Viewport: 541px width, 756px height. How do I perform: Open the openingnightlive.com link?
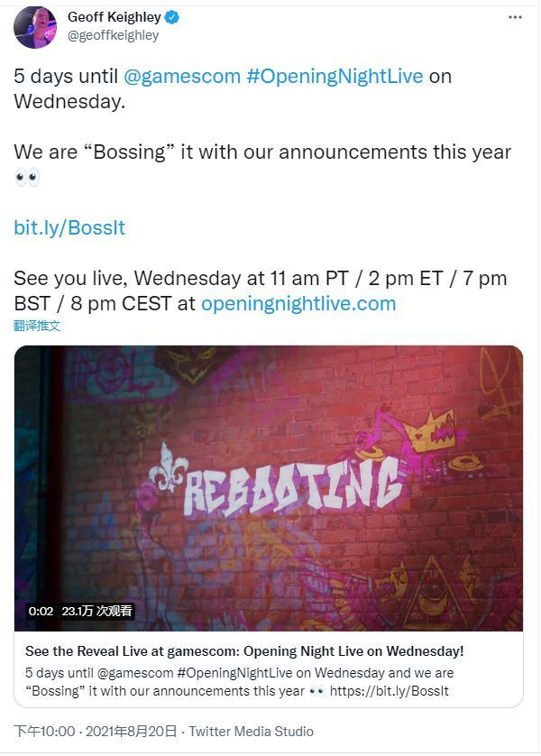pos(298,304)
